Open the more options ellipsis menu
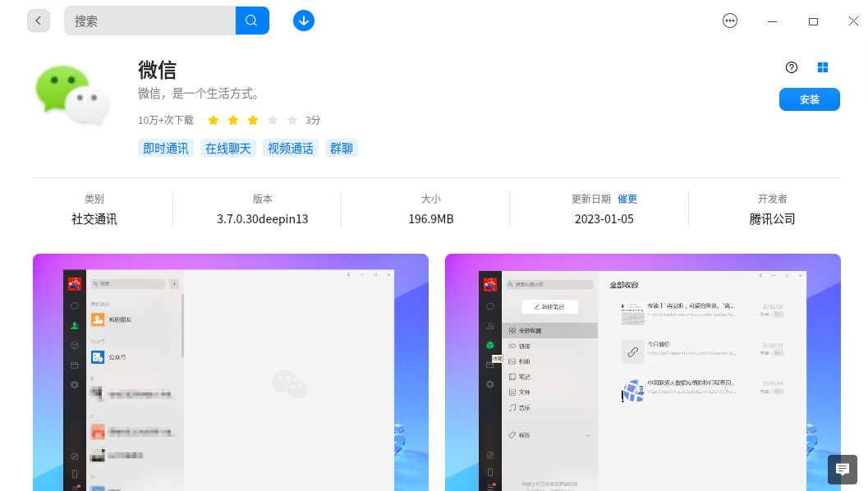The height and width of the screenshot is (491, 868). point(730,20)
